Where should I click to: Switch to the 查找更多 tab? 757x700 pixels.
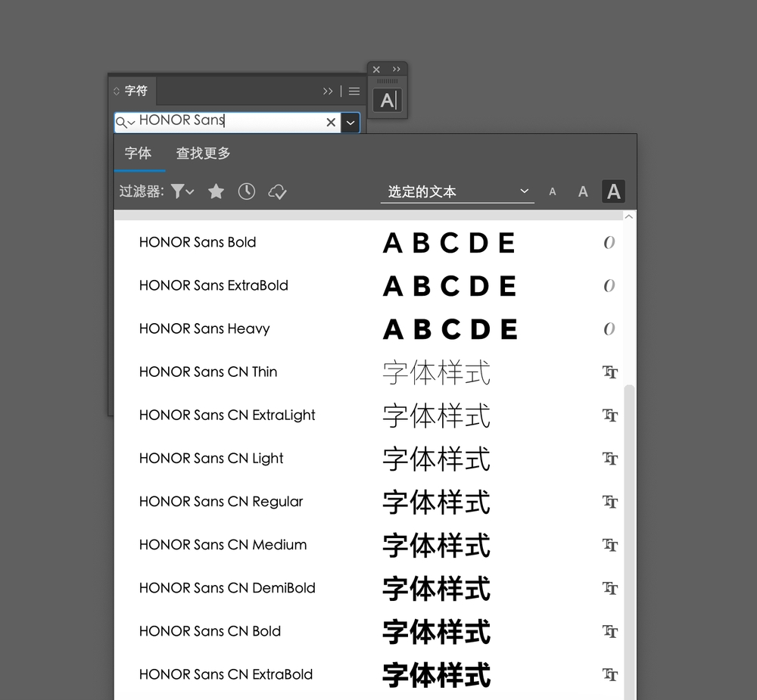coord(202,153)
